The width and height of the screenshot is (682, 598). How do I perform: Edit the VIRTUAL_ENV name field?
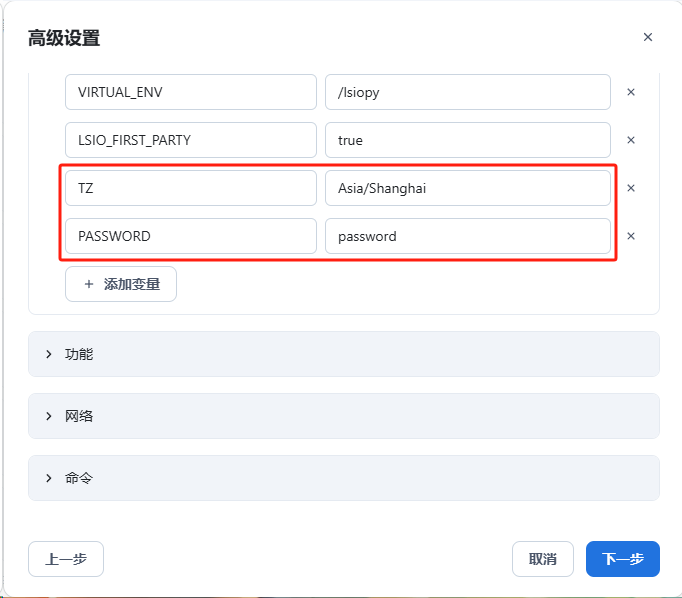pyautogui.click(x=191, y=92)
